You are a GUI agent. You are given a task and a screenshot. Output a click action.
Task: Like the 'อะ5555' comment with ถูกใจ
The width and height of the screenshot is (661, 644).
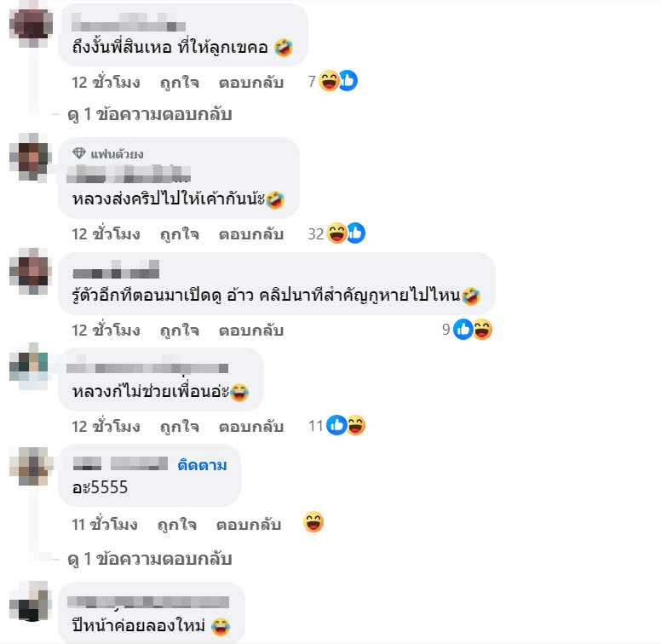pyautogui.click(x=176, y=525)
